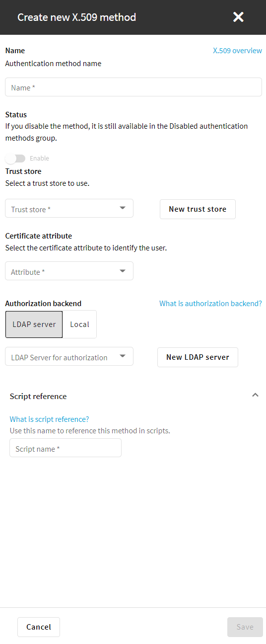Viewport: 266px width, 644px height.
Task: Toggle the Enable status switch
Action: tap(15, 159)
